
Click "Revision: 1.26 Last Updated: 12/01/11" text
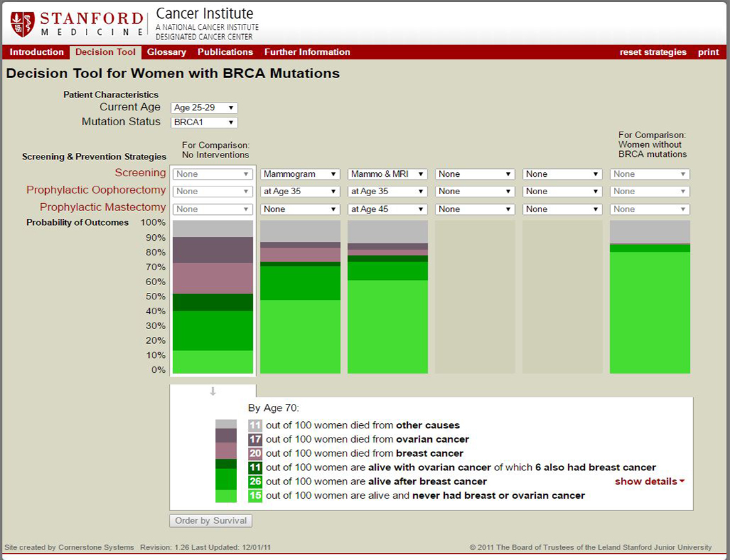point(205,548)
